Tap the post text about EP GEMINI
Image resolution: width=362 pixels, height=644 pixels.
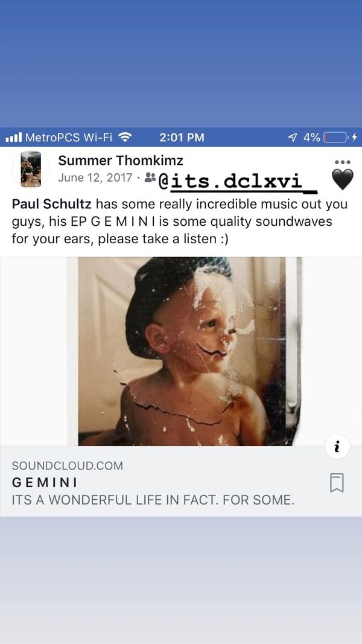pyautogui.click(x=179, y=222)
